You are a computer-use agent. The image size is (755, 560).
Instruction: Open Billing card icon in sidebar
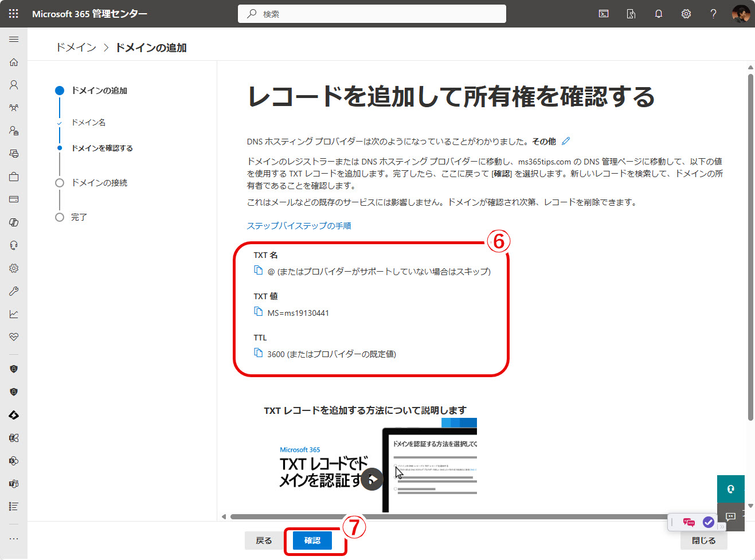click(x=14, y=199)
